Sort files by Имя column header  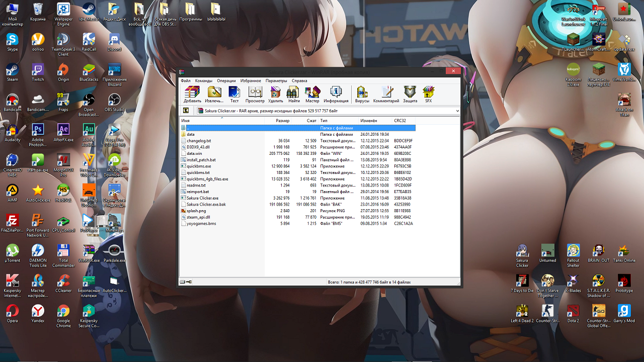pyautogui.click(x=222, y=121)
